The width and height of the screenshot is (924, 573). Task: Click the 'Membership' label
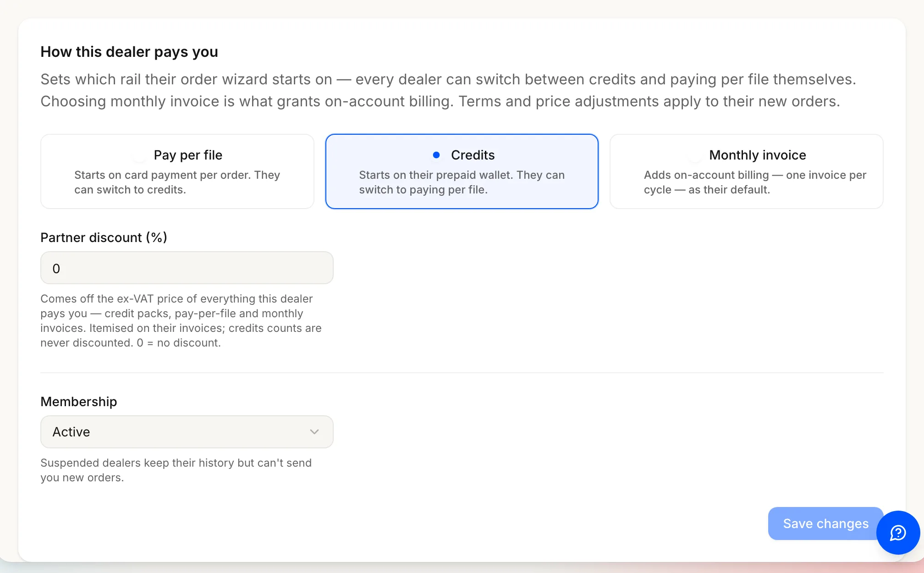click(x=79, y=402)
